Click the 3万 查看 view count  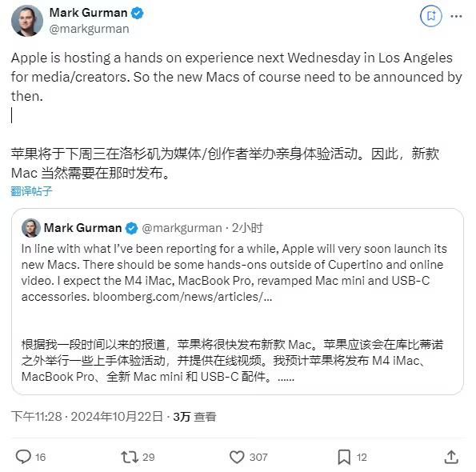click(194, 417)
